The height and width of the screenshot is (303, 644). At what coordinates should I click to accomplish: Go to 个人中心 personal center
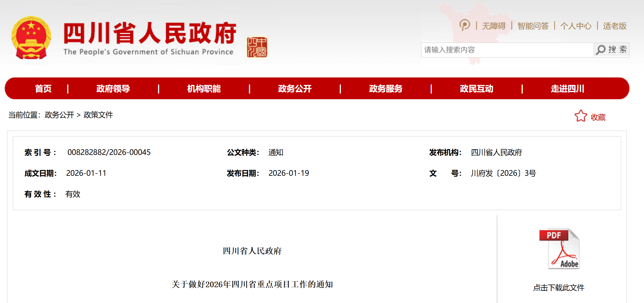coord(576,26)
